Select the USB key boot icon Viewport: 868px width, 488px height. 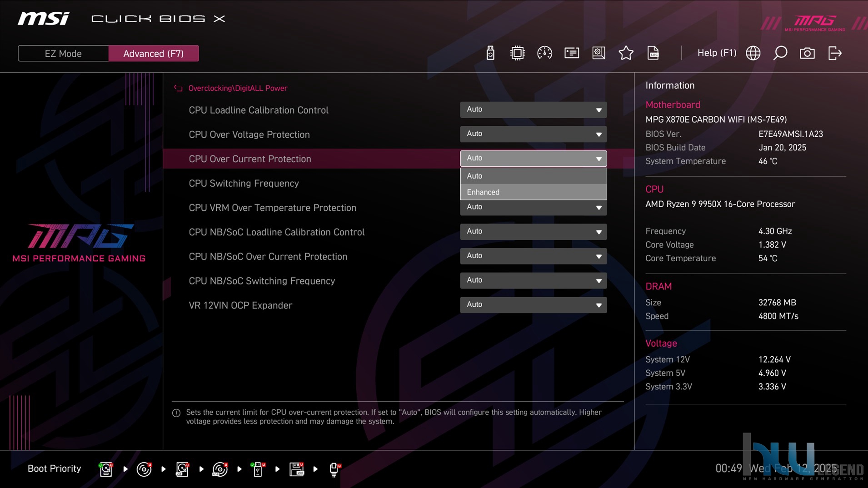(x=258, y=469)
